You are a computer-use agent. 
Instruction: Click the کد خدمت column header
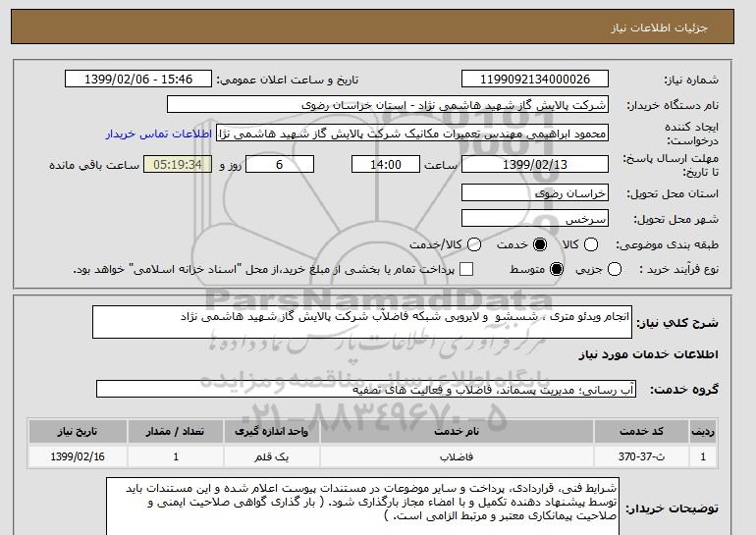tap(641, 431)
